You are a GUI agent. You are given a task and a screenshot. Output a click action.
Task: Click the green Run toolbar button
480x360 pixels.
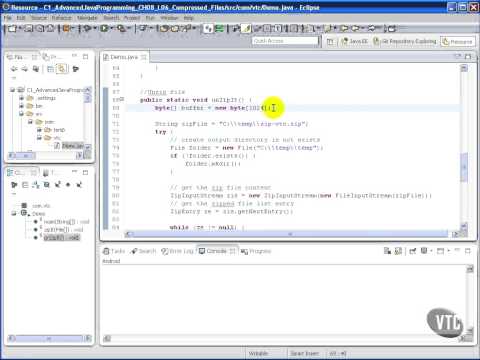(x=104, y=29)
